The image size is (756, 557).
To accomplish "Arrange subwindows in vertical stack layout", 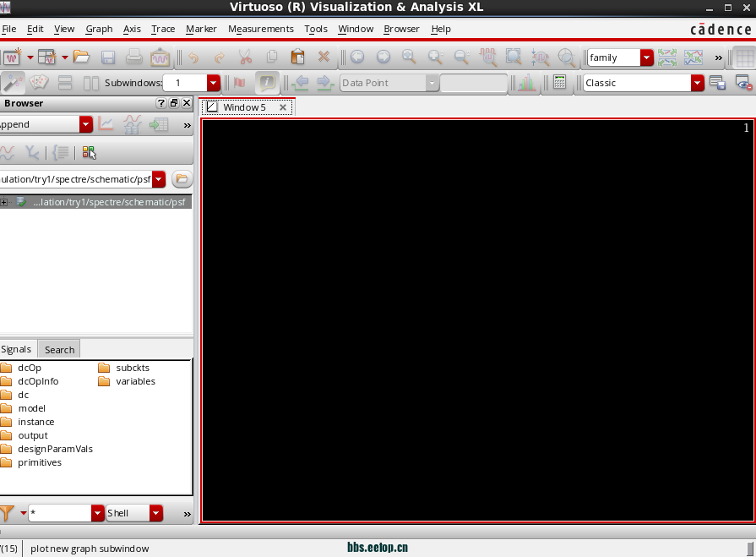I will tap(65, 83).
